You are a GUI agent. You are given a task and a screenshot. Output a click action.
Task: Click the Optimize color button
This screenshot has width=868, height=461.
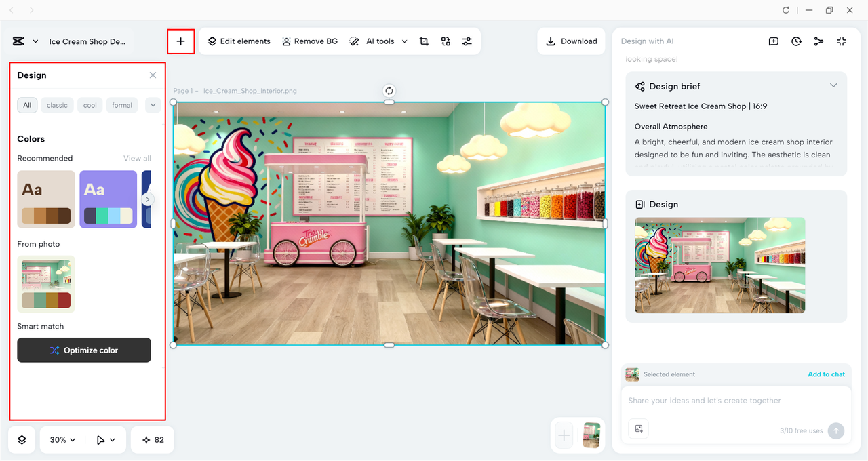[83, 350]
